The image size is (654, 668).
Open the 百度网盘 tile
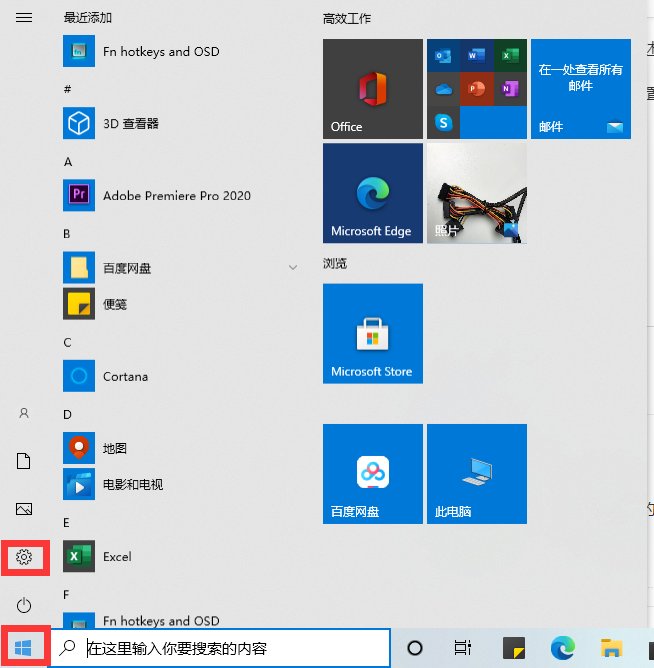[x=373, y=474]
